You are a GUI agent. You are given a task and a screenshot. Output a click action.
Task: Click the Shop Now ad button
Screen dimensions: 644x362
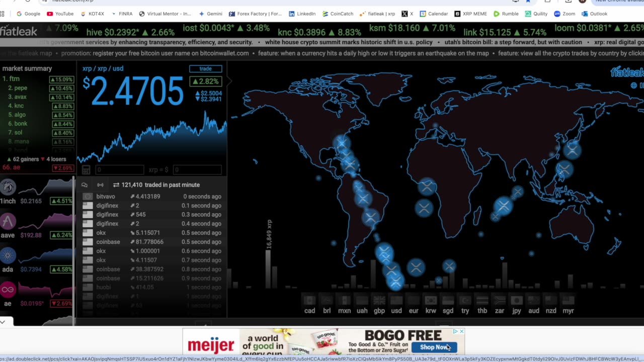click(x=434, y=347)
